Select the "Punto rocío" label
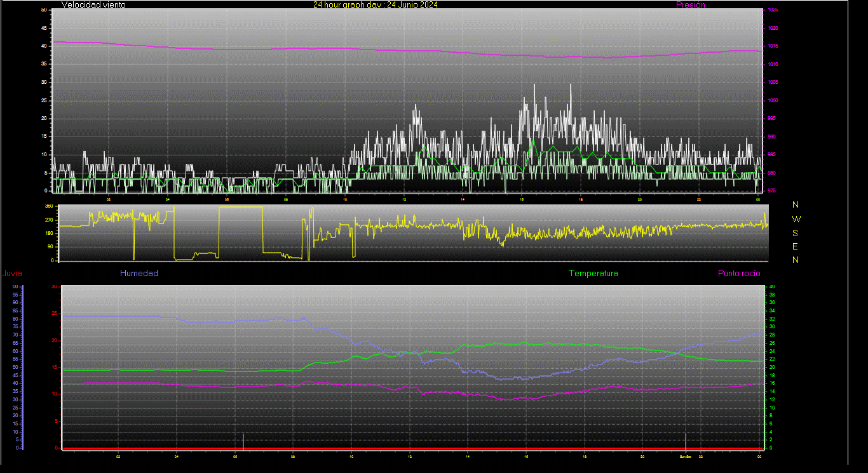This screenshot has height=473, width=868. pyautogui.click(x=739, y=274)
